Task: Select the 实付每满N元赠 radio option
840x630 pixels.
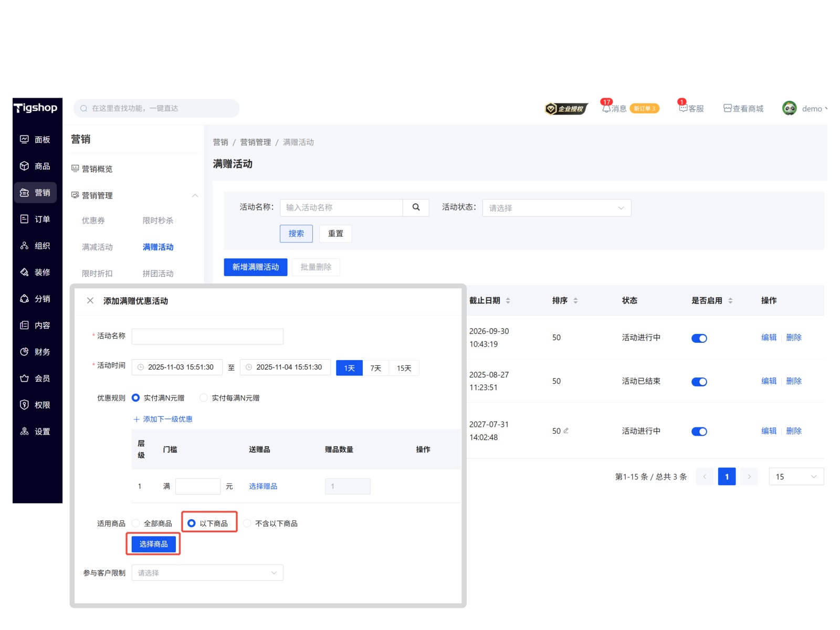Action: tap(204, 398)
